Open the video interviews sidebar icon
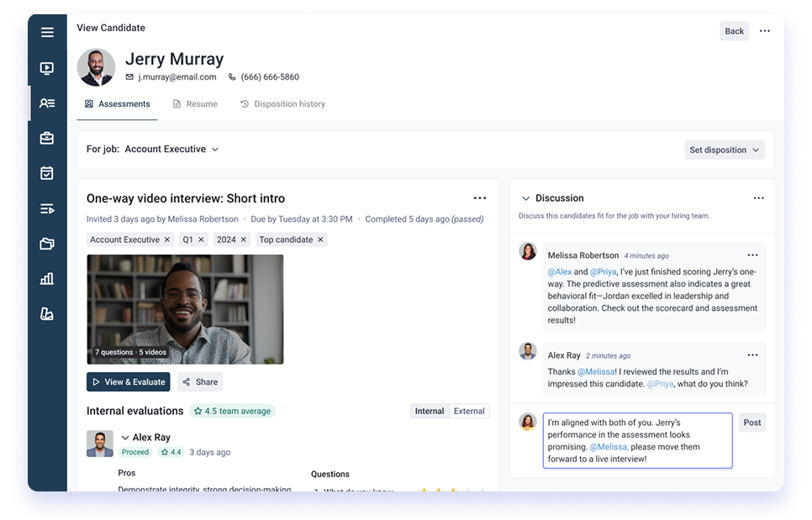The image size is (812, 520). point(47,68)
